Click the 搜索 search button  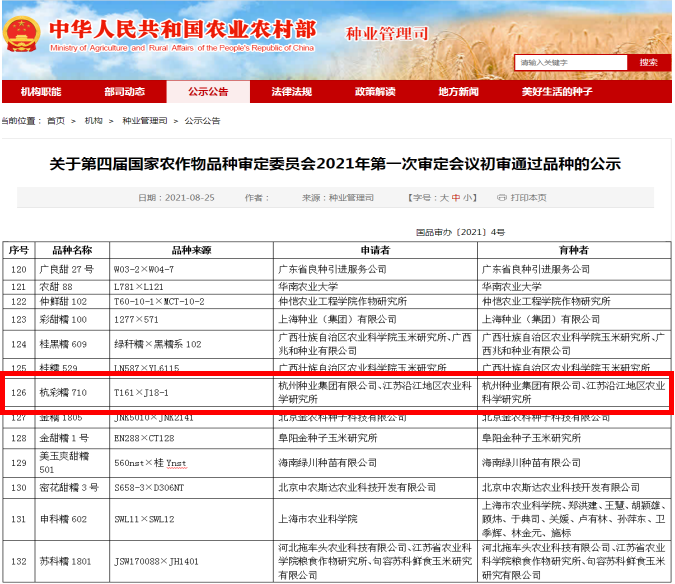(648, 62)
